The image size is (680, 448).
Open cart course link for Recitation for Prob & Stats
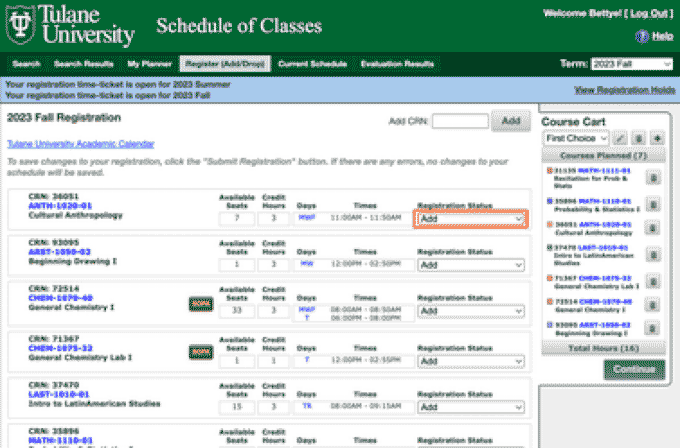coord(605,171)
